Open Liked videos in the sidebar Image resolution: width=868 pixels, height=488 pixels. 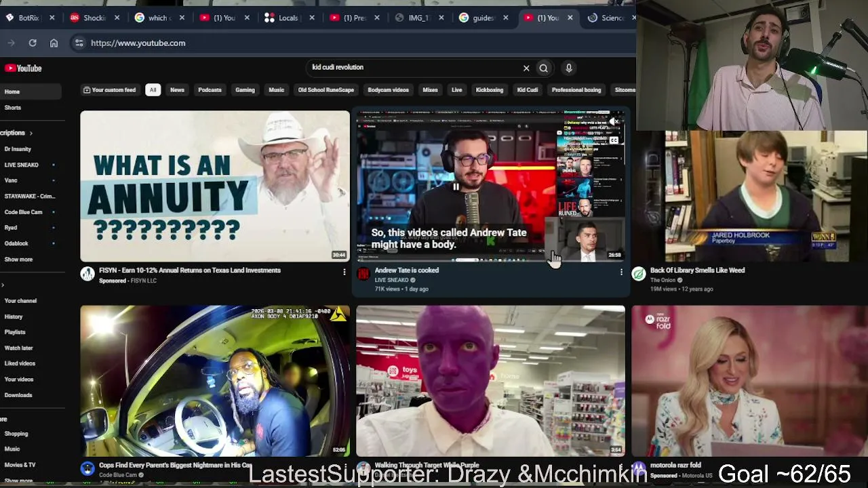tap(20, 363)
